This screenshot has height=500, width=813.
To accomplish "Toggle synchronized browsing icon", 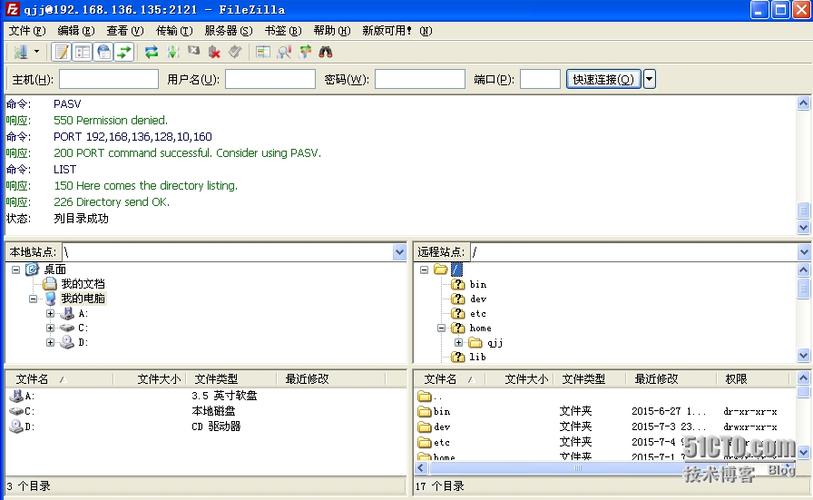I will click(305, 52).
